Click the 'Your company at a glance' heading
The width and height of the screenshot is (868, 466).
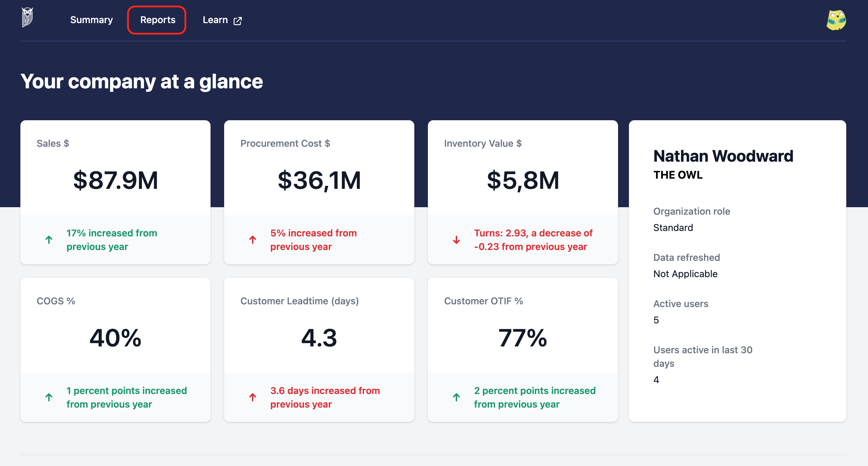tap(142, 82)
